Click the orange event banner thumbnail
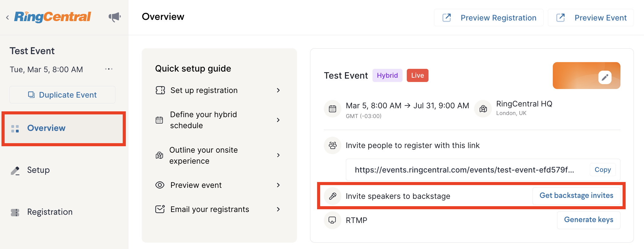Image resolution: width=644 pixels, height=249 pixels. point(586,76)
